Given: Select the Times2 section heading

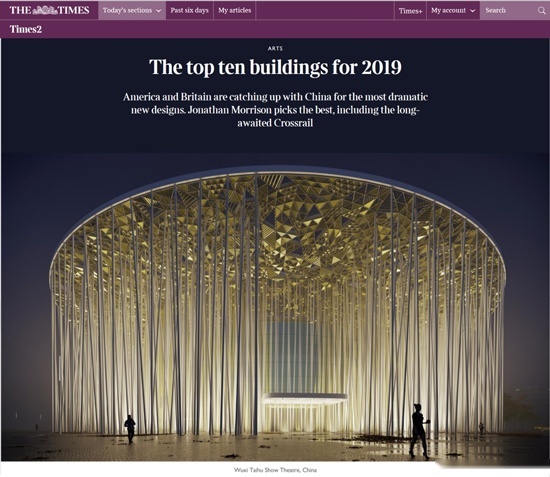Looking at the screenshot, I should tap(26, 29).
